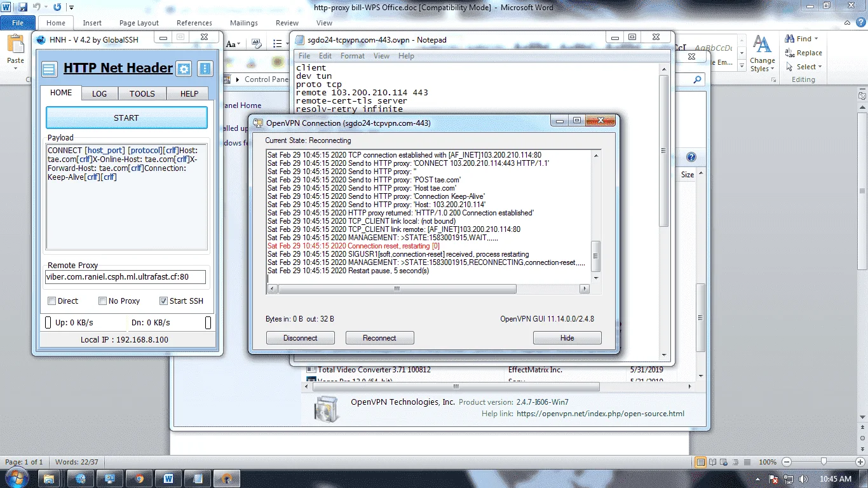Switch to Notepad taskbar icon

198,478
